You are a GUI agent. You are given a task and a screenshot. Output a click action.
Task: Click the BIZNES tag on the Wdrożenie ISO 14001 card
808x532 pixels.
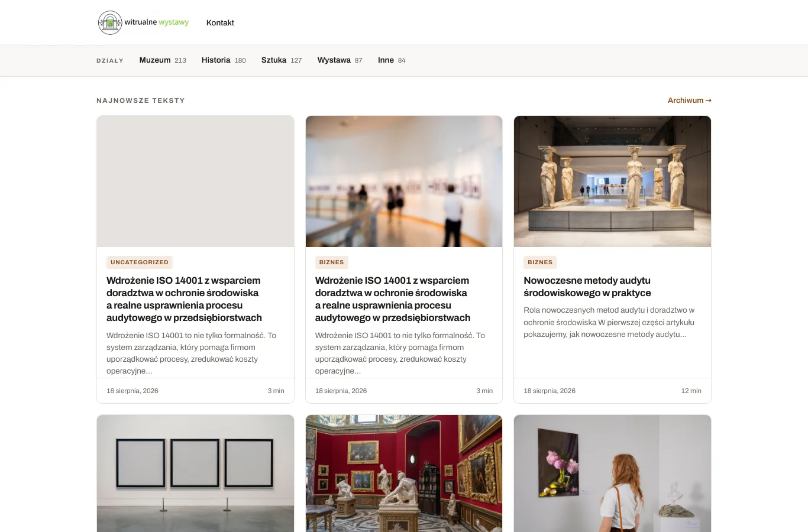point(331,262)
